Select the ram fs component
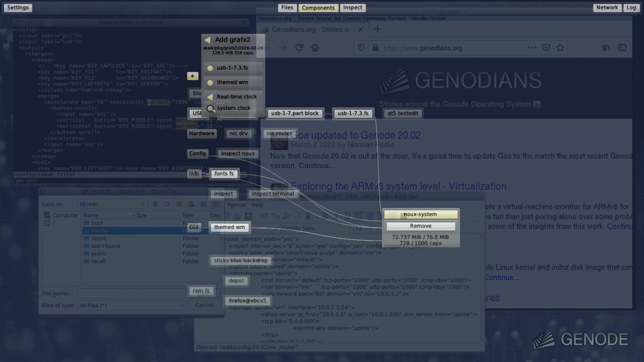 pos(201,291)
